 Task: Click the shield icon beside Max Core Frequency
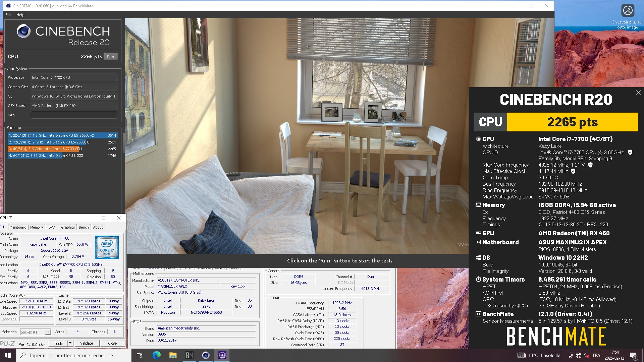tap(590, 165)
